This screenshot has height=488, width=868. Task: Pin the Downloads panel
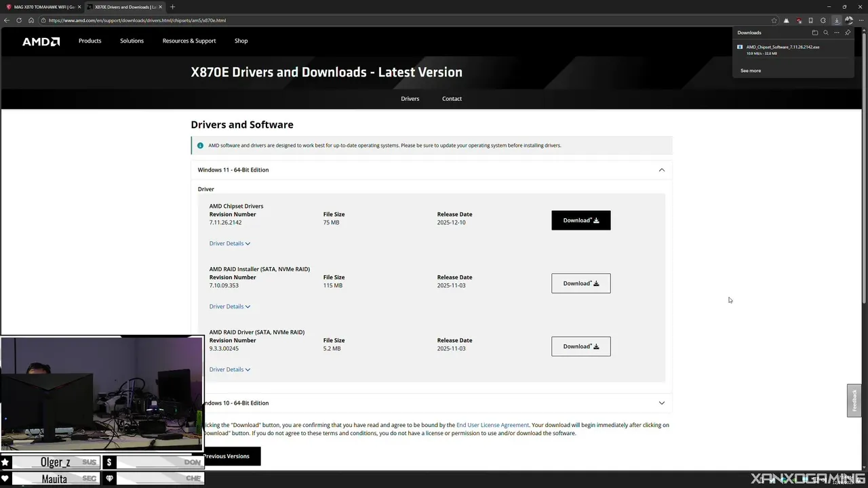pos(848,33)
